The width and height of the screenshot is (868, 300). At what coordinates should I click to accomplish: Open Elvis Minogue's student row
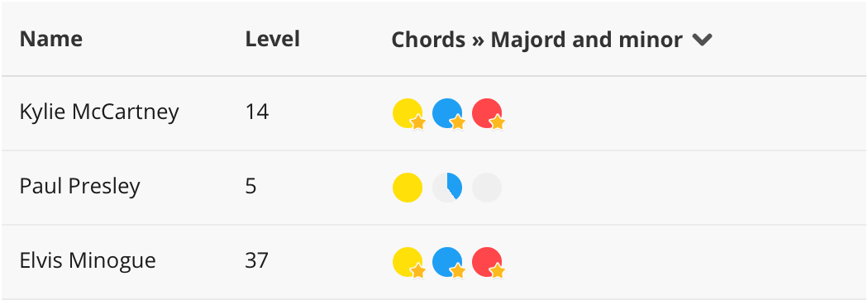click(434, 261)
